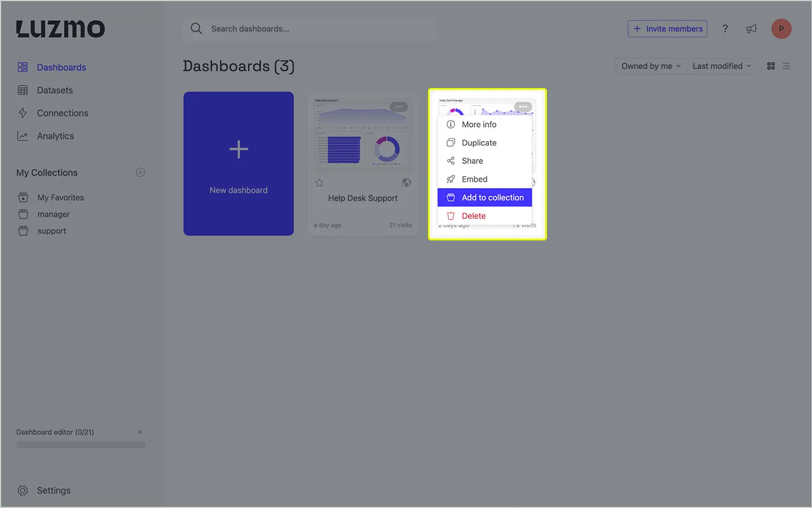
Task: Select Share in the context menu
Action: click(x=484, y=161)
